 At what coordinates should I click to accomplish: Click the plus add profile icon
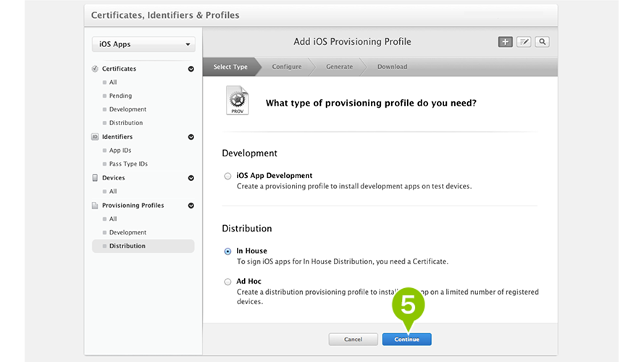click(505, 42)
